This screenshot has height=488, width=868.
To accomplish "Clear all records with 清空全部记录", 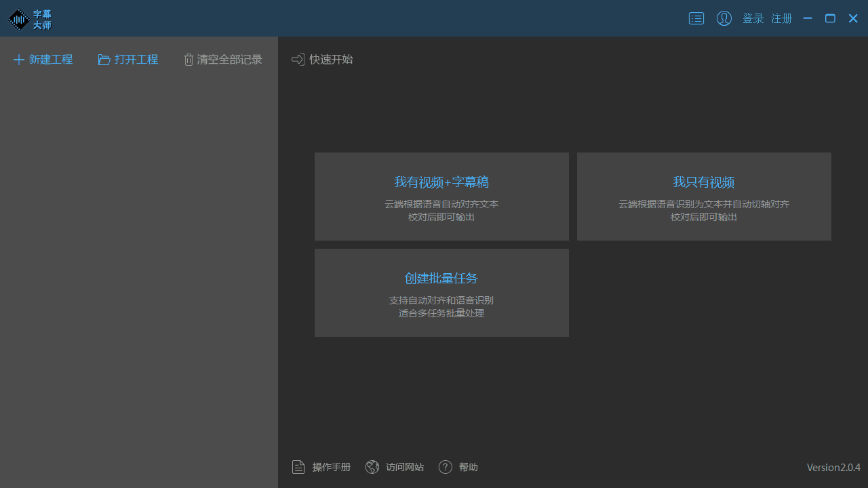I will click(x=223, y=60).
